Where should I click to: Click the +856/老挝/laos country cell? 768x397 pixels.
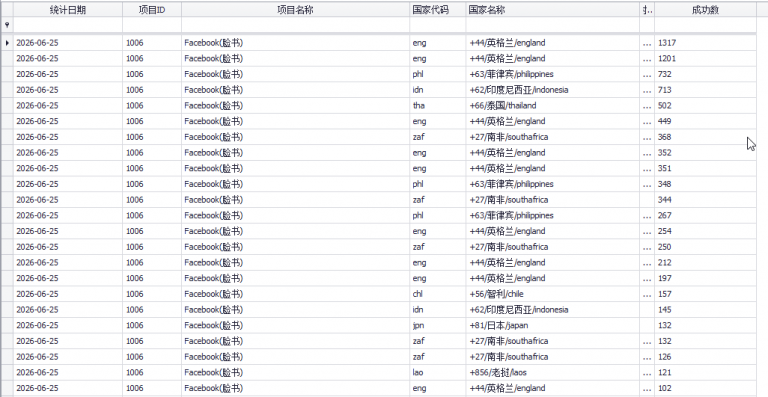552,373
